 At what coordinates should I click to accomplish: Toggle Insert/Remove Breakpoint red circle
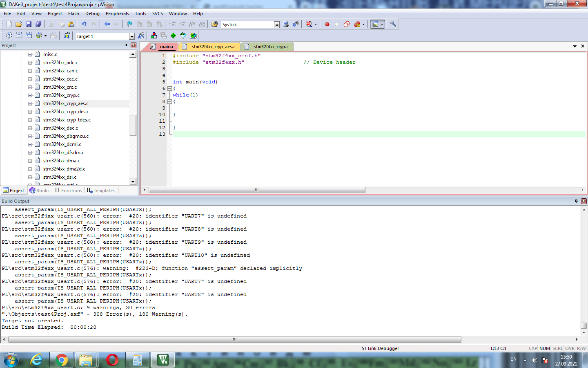(x=327, y=25)
